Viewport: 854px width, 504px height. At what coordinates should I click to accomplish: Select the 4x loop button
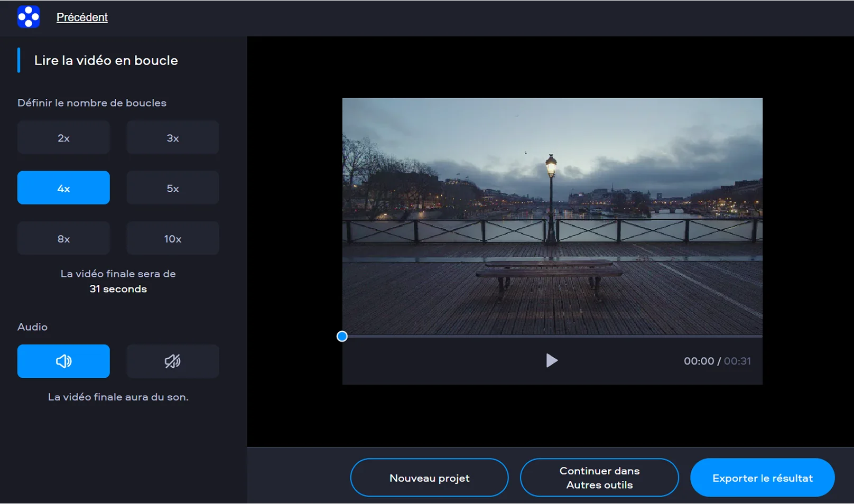[63, 188]
